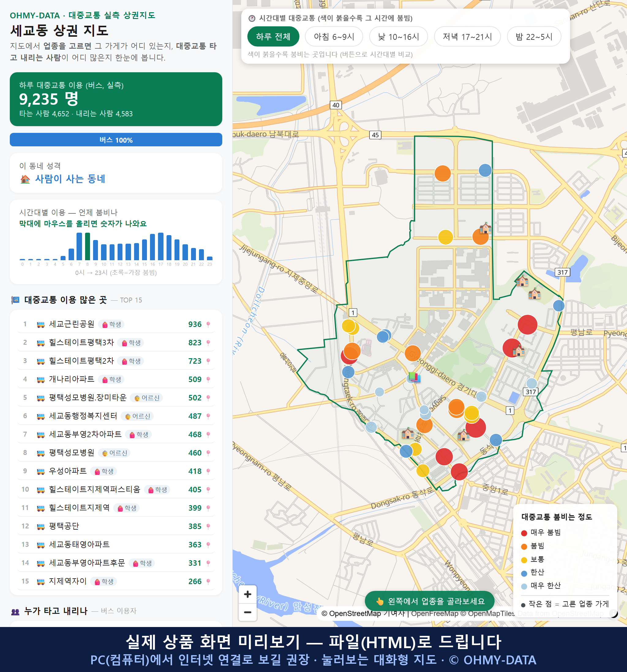Viewport: 627px width, 672px height.
Task: Switch to 아침 6~9시 time filter
Action: 334,36
